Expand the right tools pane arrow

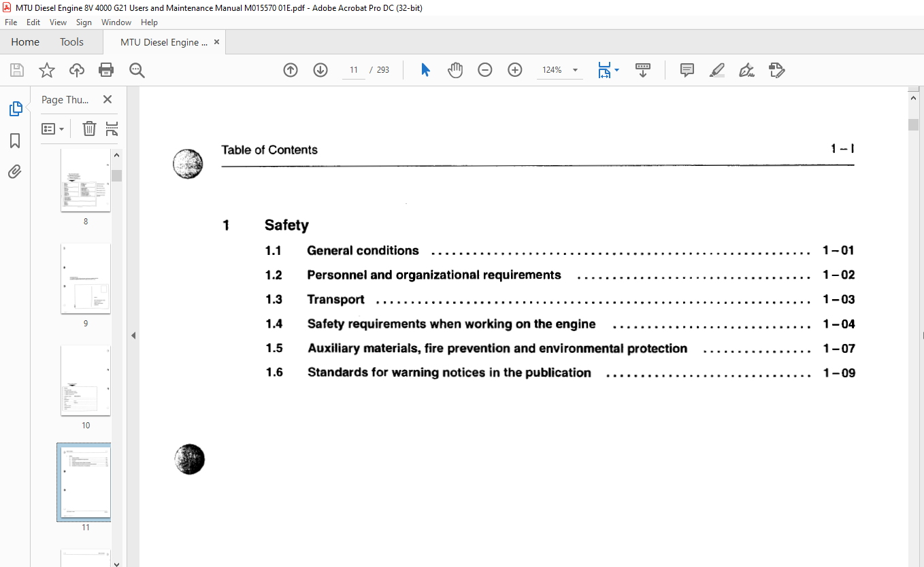[x=922, y=335]
